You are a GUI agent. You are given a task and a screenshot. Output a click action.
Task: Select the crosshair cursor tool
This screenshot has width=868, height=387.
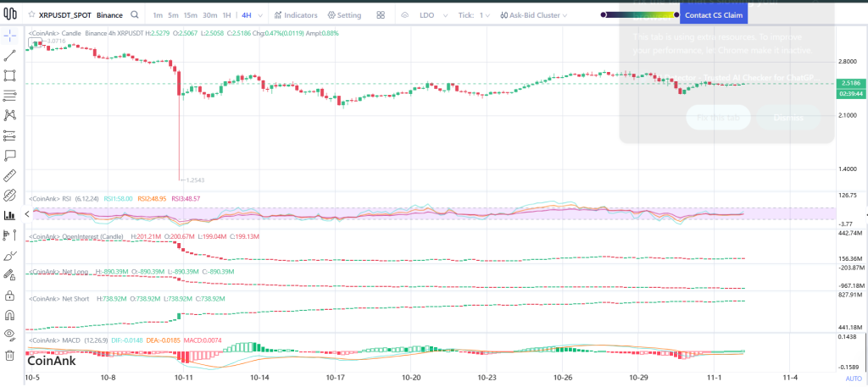tap(10, 35)
